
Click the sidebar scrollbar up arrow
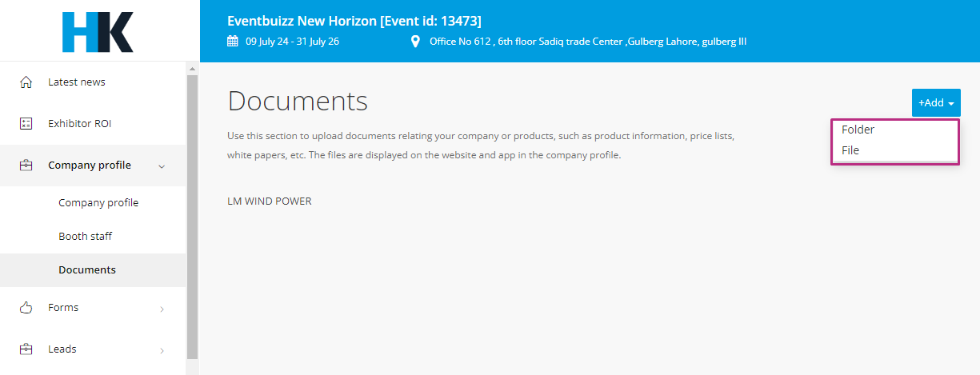(x=192, y=69)
